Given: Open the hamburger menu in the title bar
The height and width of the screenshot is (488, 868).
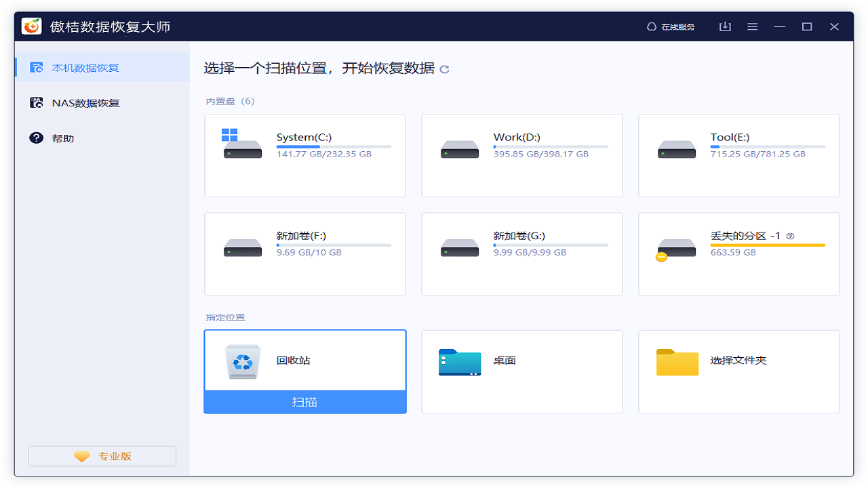Looking at the screenshot, I should (x=752, y=26).
